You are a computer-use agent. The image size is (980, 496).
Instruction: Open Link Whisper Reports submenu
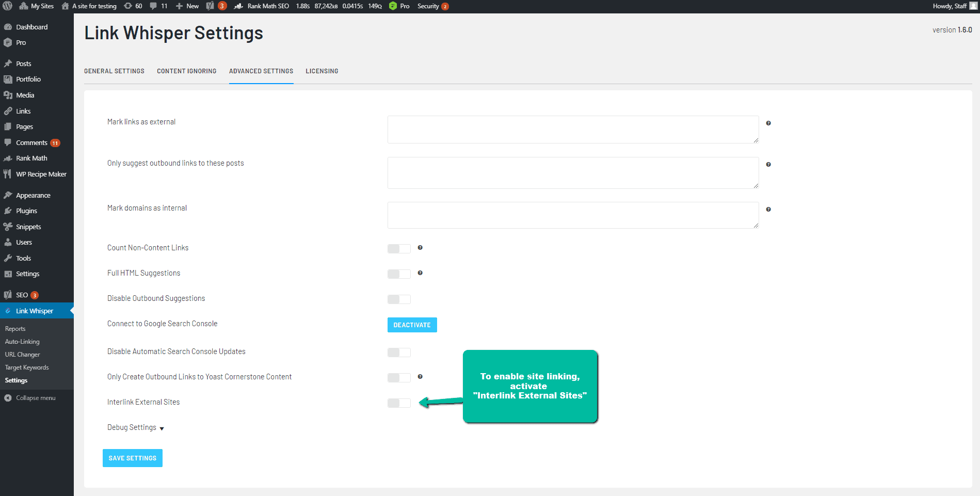coord(15,329)
